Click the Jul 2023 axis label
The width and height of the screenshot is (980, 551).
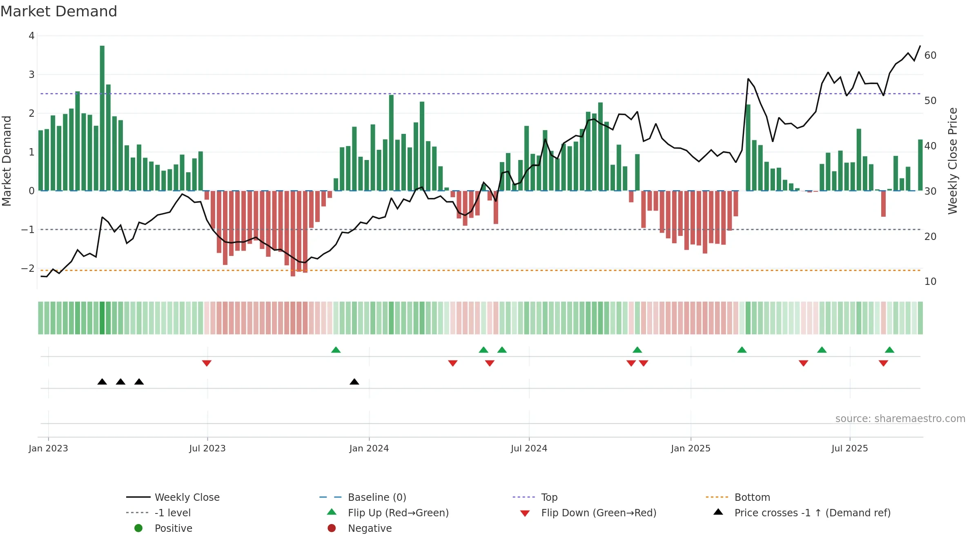click(207, 449)
